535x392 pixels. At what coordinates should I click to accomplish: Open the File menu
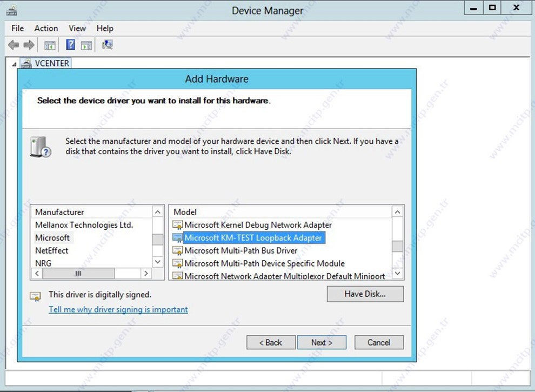17,28
